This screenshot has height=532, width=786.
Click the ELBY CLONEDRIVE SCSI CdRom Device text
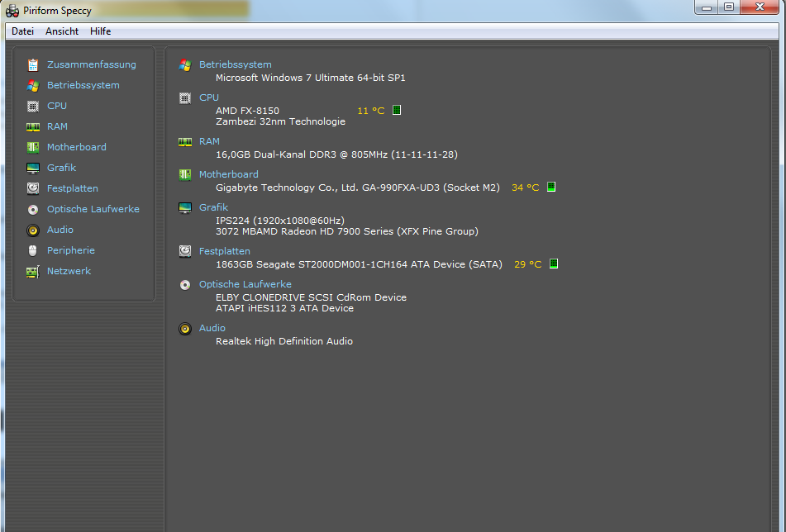coord(311,297)
